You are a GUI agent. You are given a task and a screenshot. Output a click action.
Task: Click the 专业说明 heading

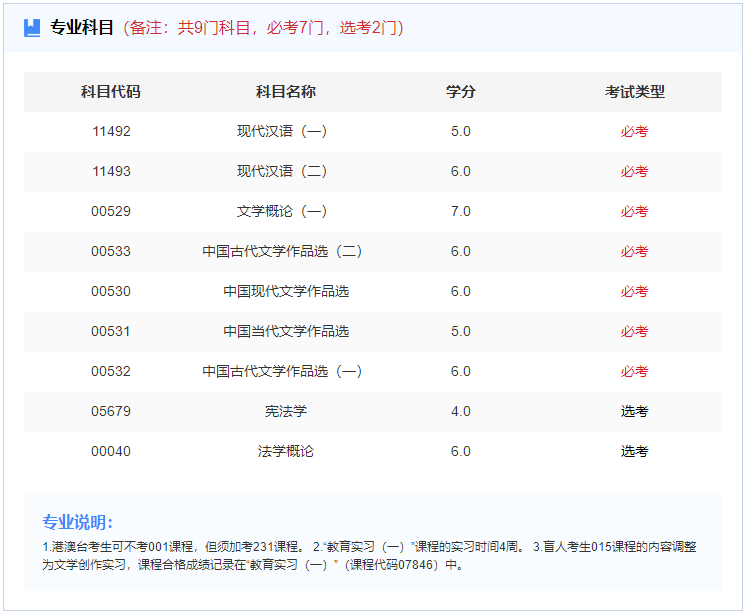coord(77,522)
